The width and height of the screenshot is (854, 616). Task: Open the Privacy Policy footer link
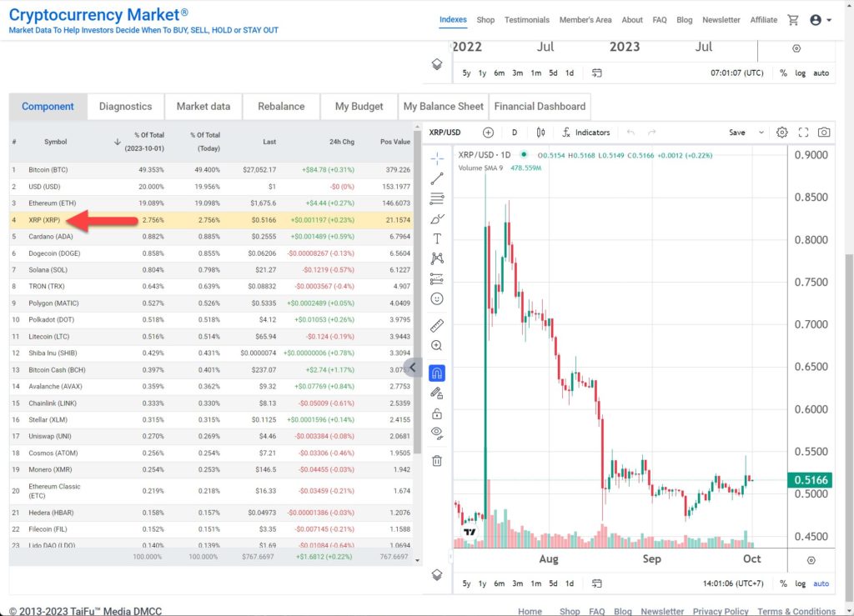[721, 611]
